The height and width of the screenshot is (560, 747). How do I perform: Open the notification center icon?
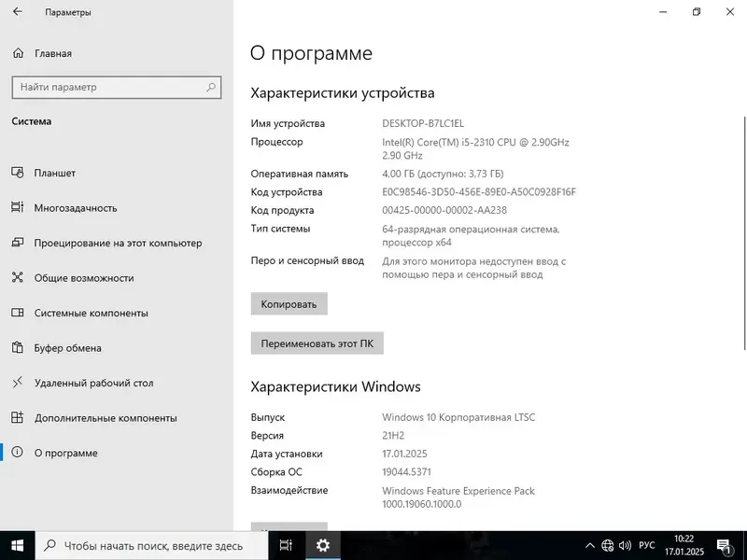725,546
